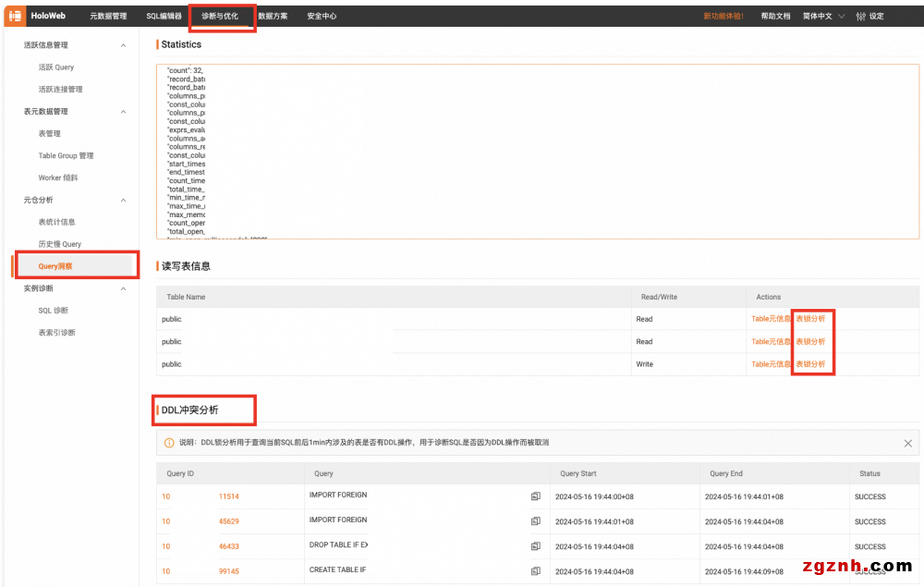Viewport: 924px width, 587px height.
Task: Copy the DROP TABLE query text
Action: click(x=535, y=546)
